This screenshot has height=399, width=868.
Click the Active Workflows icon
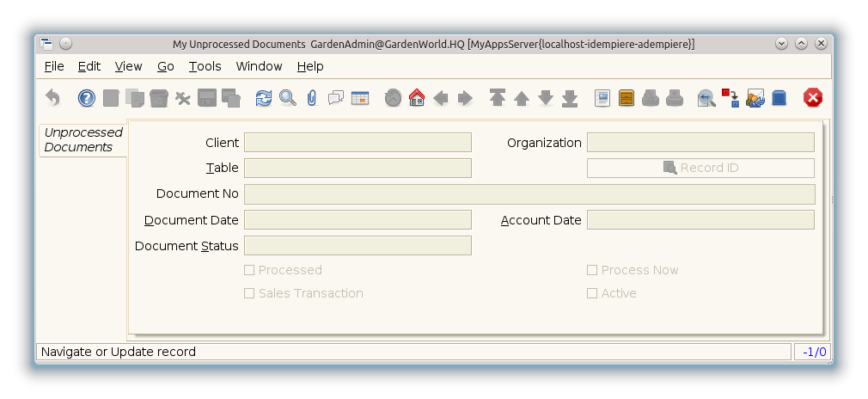(x=731, y=99)
